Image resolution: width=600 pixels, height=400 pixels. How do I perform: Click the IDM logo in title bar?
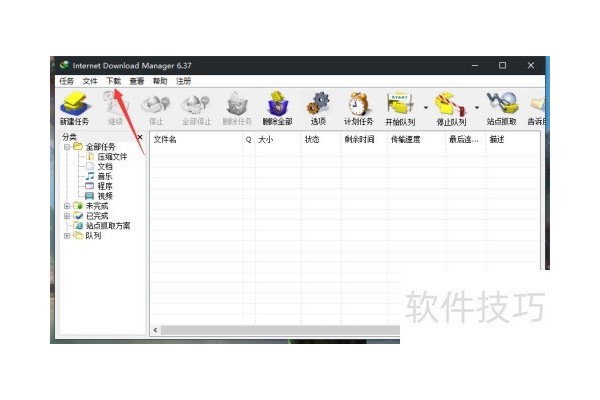point(64,65)
